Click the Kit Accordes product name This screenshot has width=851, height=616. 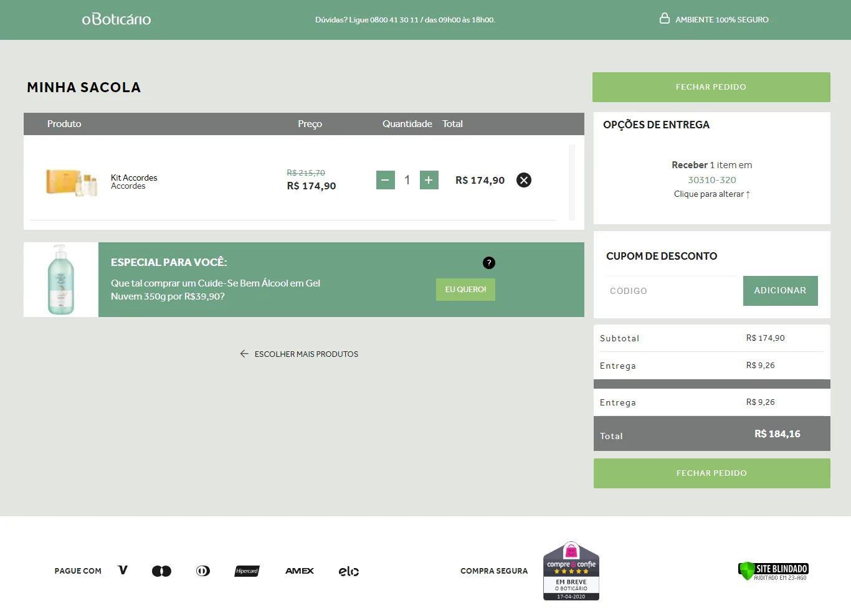click(x=134, y=178)
